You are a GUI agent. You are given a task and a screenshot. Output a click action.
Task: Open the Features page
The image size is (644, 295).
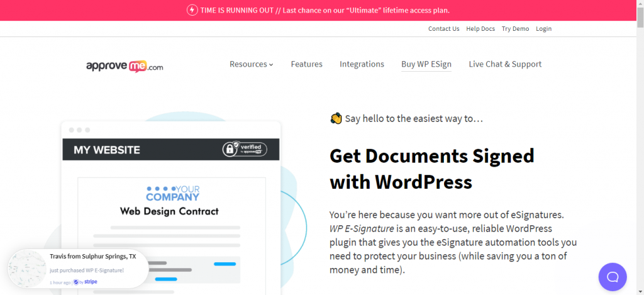306,64
